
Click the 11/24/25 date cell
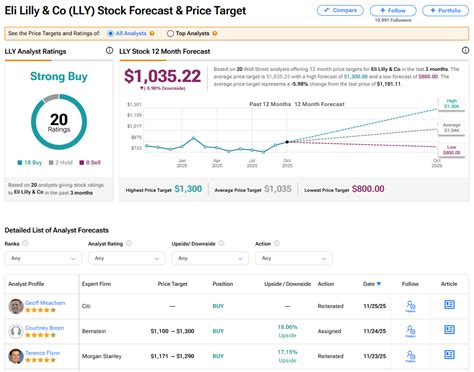(x=375, y=331)
